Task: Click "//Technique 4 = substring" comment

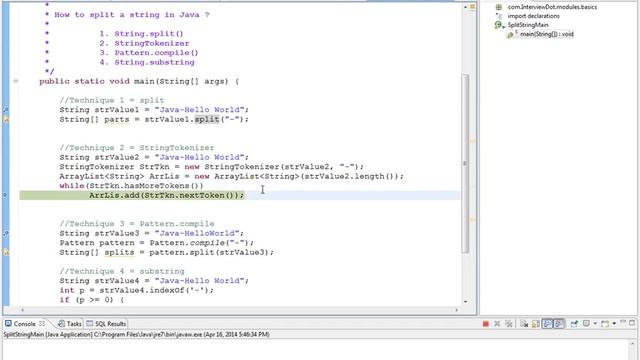Action: click(x=122, y=271)
